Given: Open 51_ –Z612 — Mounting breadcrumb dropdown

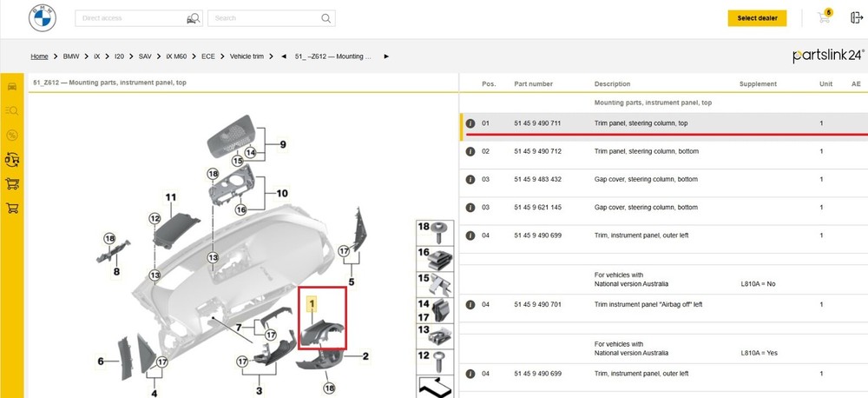Looking at the screenshot, I should click(x=333, y=56).
